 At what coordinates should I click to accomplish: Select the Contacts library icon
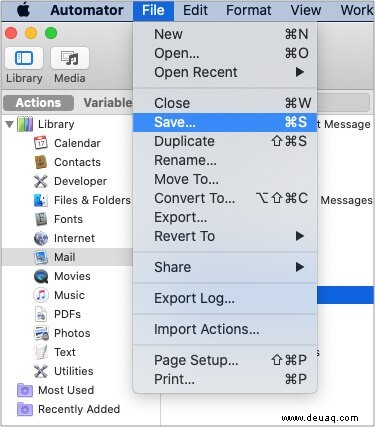pos(41,162)
